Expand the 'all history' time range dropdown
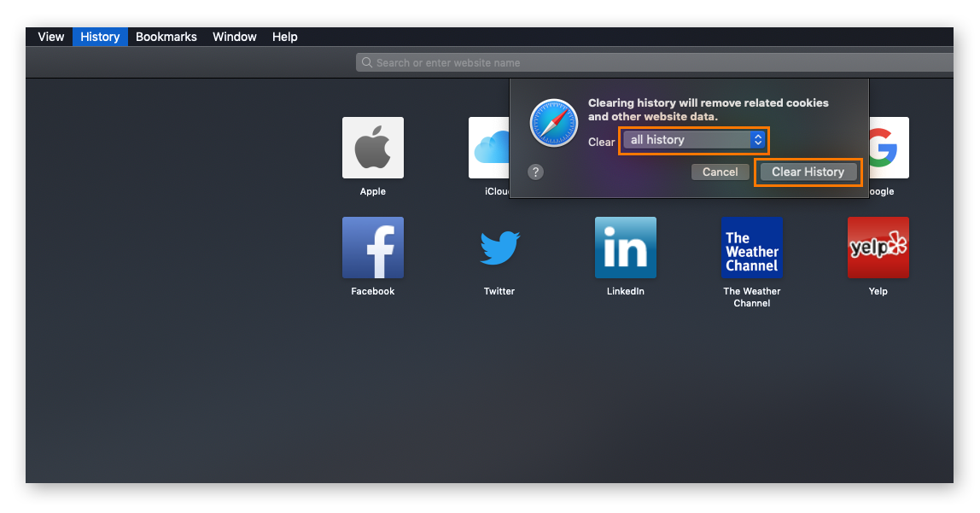 [x=694, y=140]
